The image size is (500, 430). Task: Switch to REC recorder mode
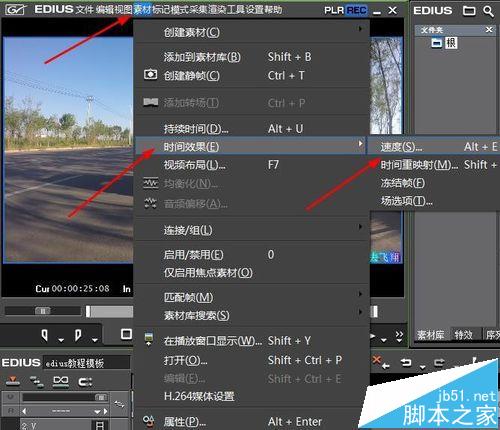(x=356, y=10)
